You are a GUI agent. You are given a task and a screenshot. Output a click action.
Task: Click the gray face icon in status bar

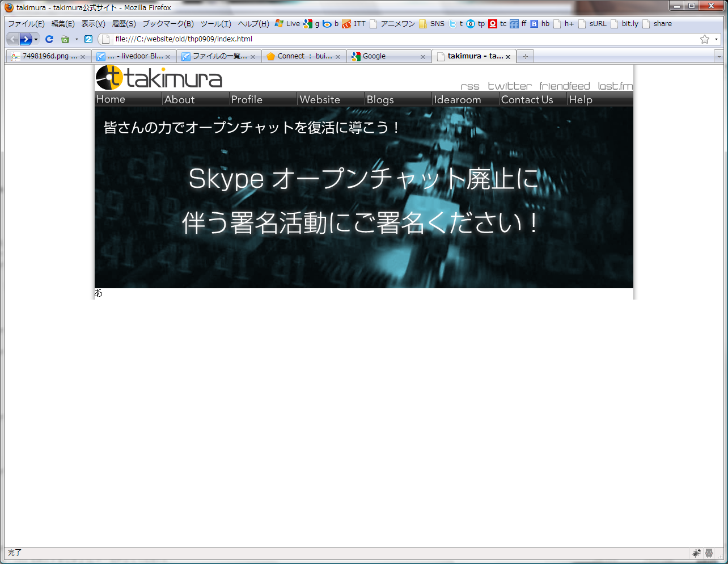coord(709,553)
